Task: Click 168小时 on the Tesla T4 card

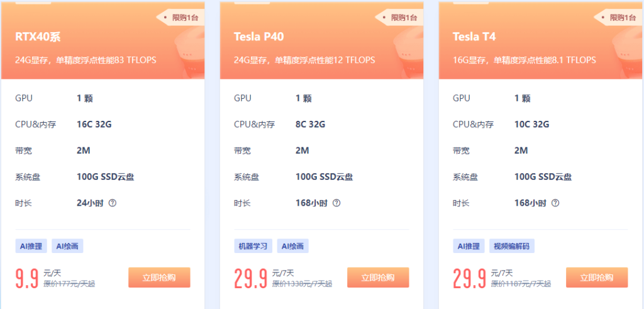Action: 530,203
